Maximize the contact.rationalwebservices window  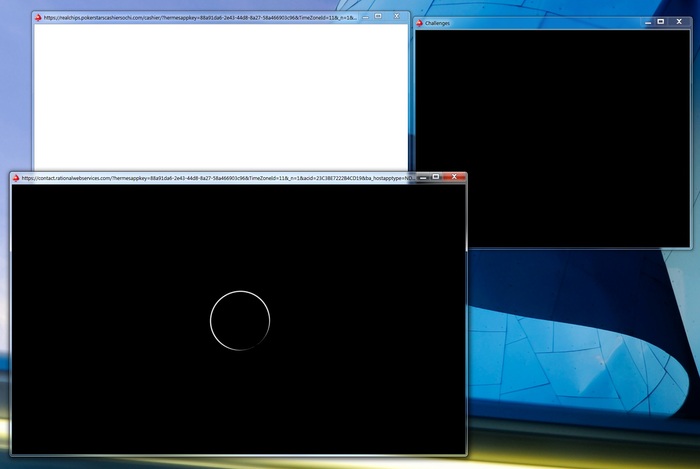(436, 177)
